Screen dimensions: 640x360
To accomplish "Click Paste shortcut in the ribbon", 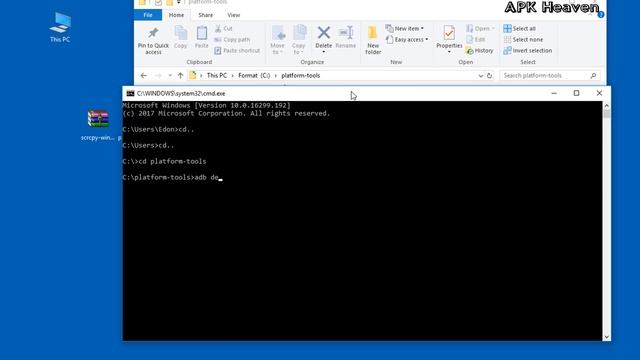I will click(237, 51).
